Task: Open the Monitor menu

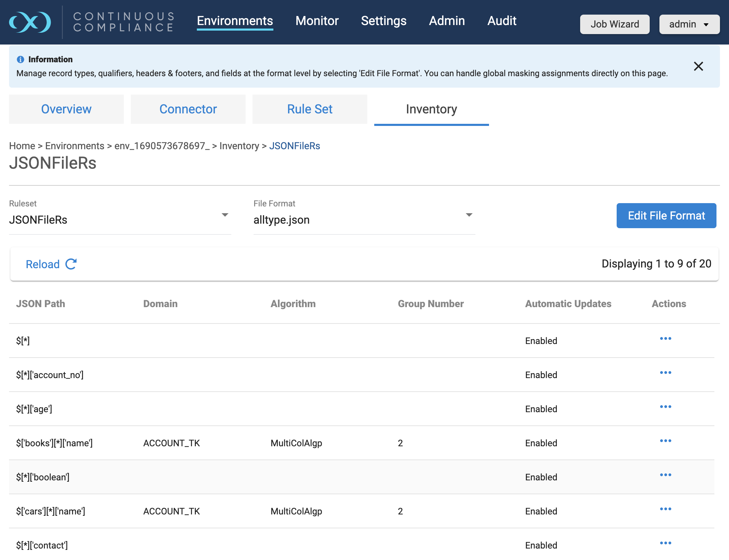Action: (x=317, y=21)
